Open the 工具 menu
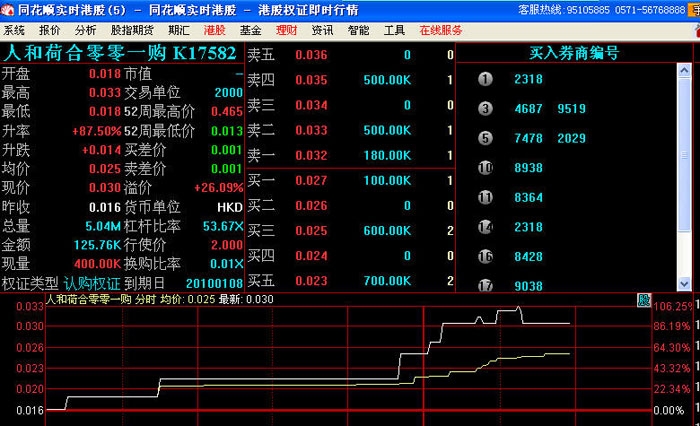 pos(395,31)
